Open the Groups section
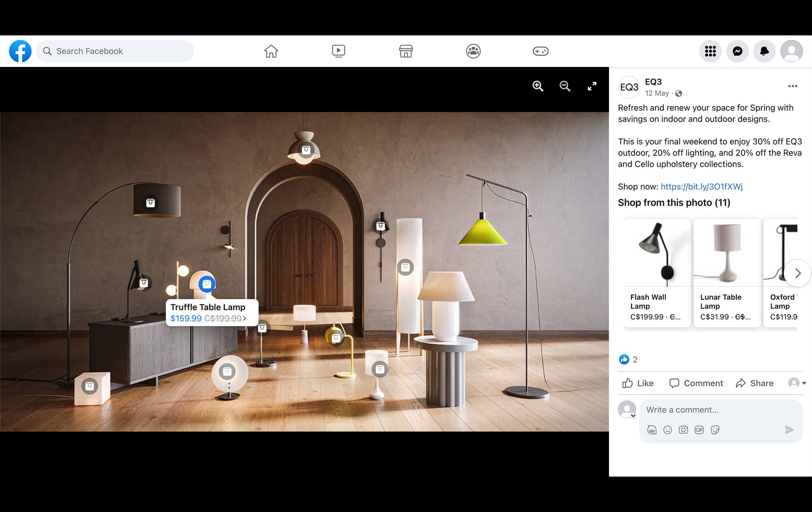 pyautogui.click(x=473, y=51)
